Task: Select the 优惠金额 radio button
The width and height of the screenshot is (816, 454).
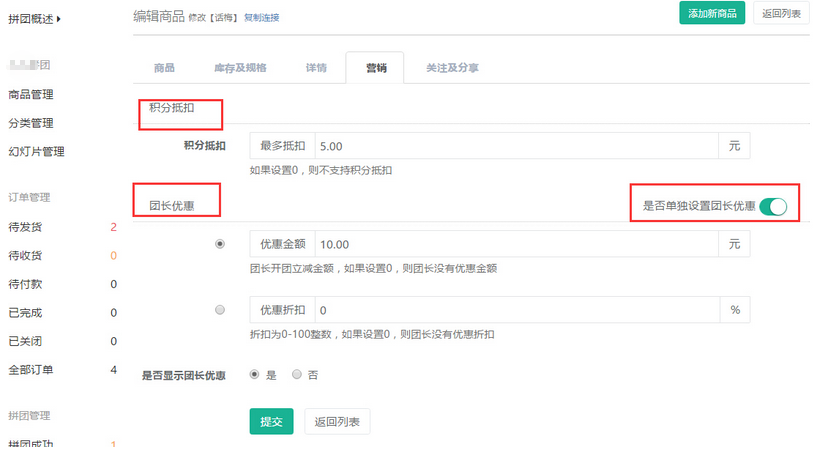Action: (220, 244)
